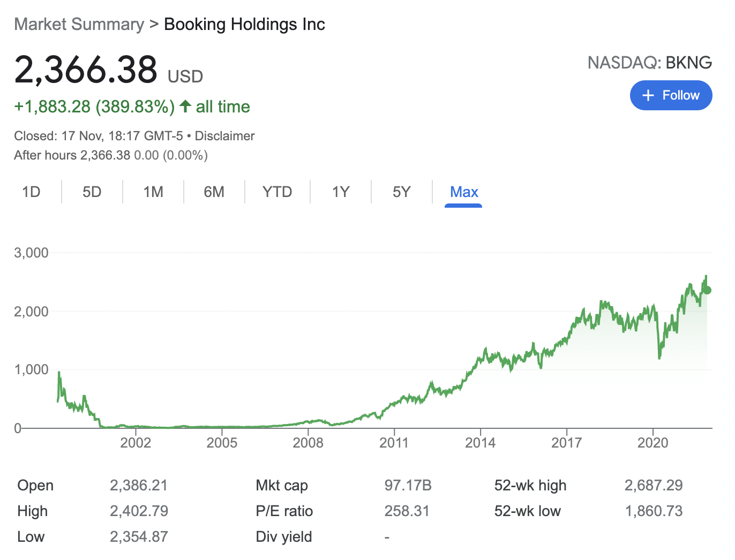Select the Max time range tab

pos(464,192)
